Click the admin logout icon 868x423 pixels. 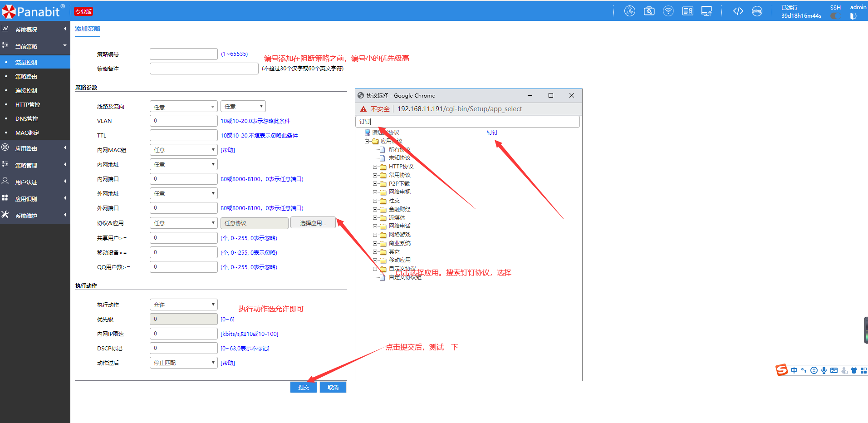(853, 16)
